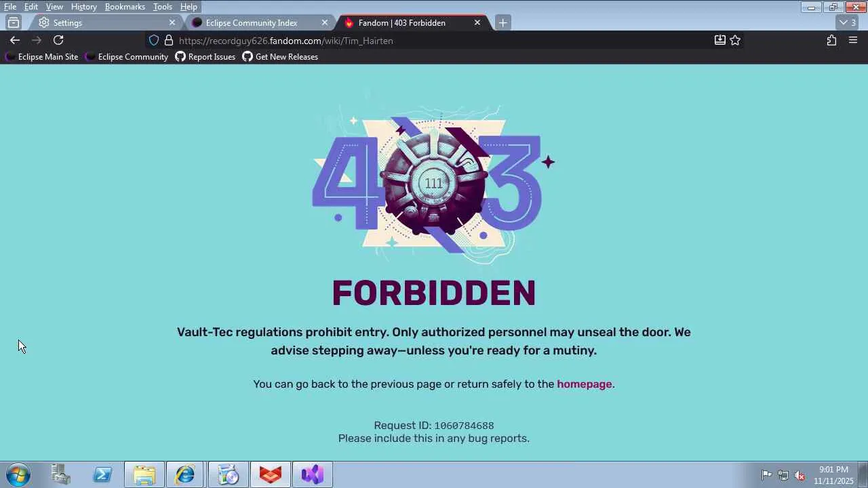
Task: Expand the list-all-tabs dropdown
Action: 848,22
